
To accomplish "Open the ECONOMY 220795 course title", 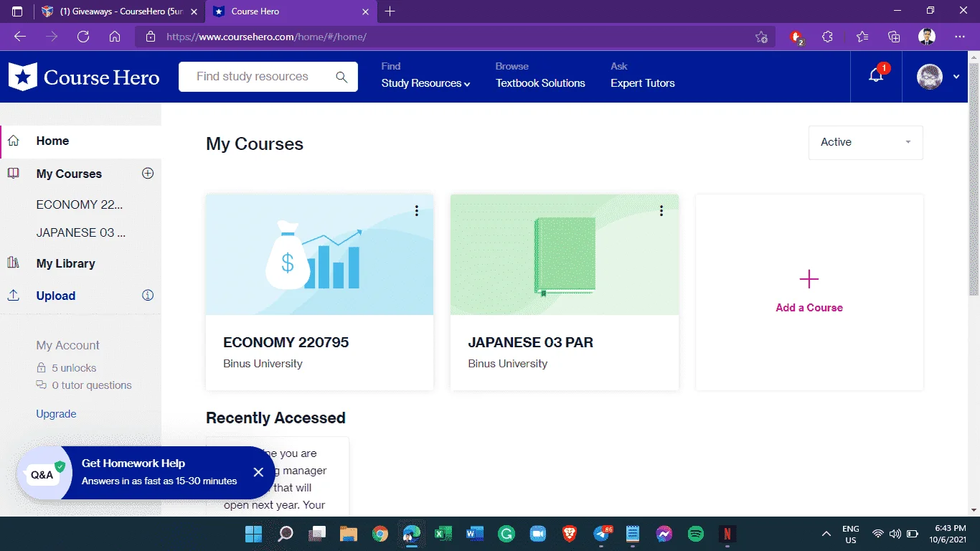I will click(x=286, y=342).
